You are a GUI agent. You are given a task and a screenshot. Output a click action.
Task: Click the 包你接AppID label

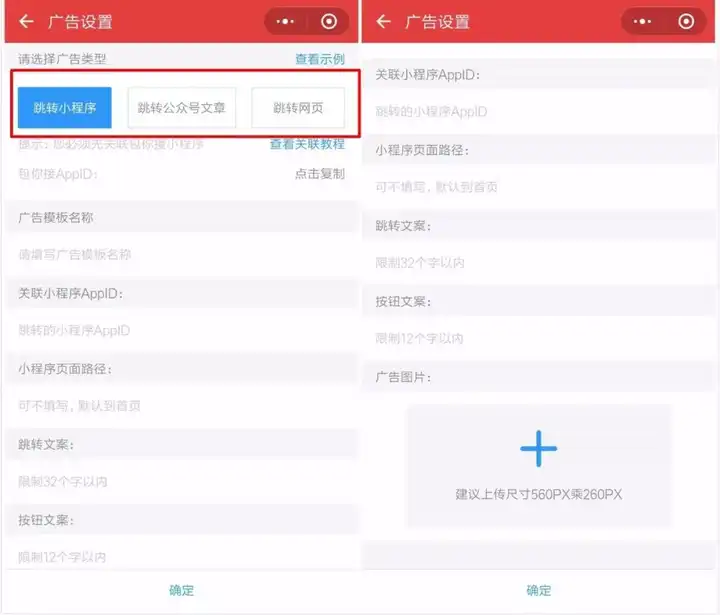(x=58, y=174)
